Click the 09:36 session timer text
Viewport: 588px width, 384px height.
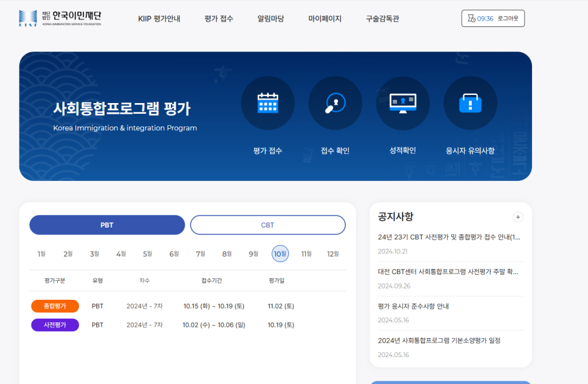[485, 19]
